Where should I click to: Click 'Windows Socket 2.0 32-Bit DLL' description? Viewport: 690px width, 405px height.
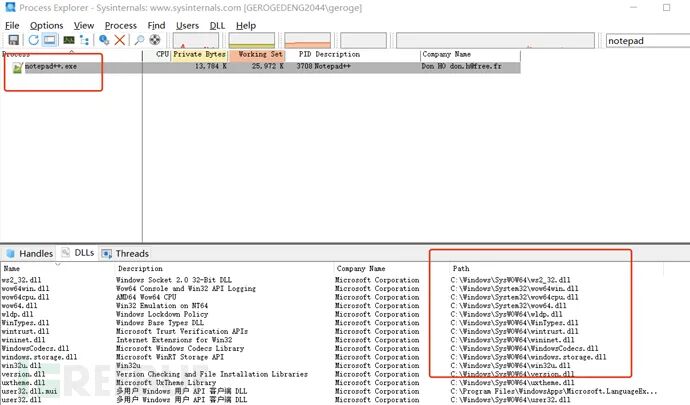click(x=174, y=280)
